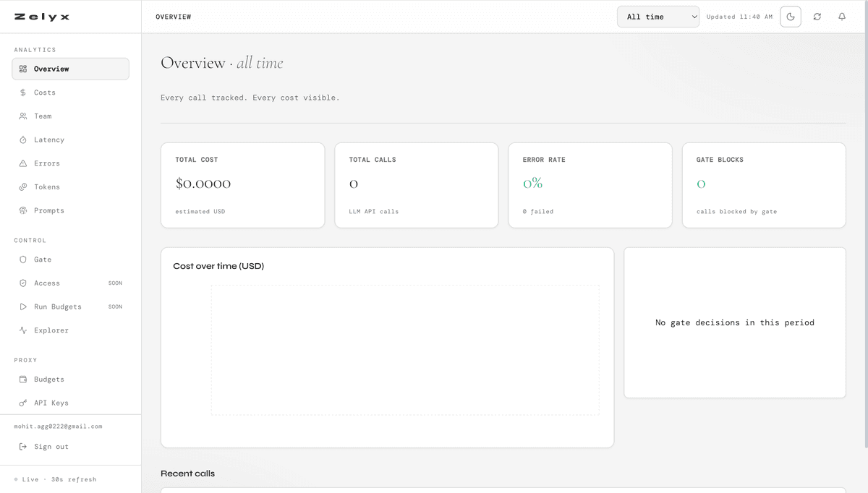The image size is (868, 493).
Task: Click the ANALYTICS section label
Action: click(35, 50)
